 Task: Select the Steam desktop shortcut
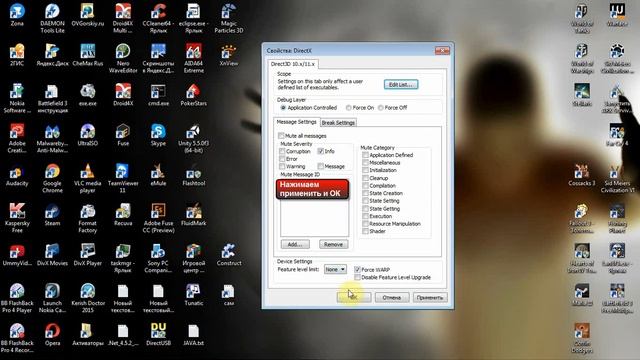[x=52, y=215]
